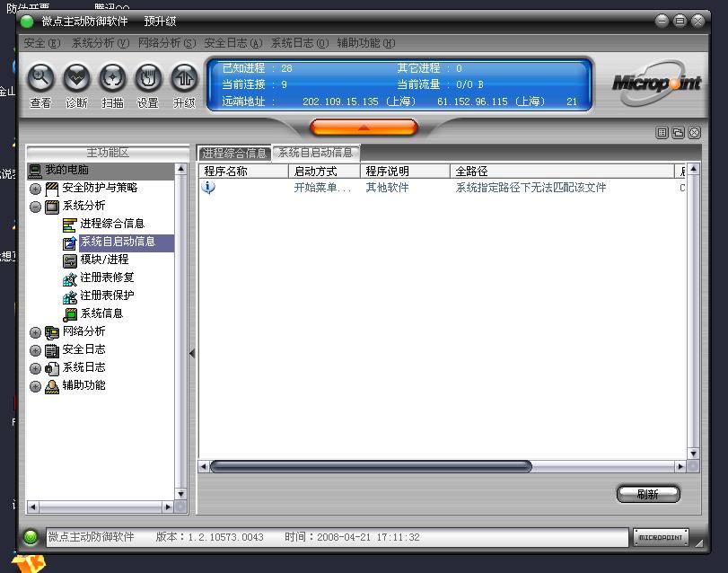Click the list's left scroll arrow
Image resolution: width=728 pixels, height=573 pixels.
coord(204,466)
